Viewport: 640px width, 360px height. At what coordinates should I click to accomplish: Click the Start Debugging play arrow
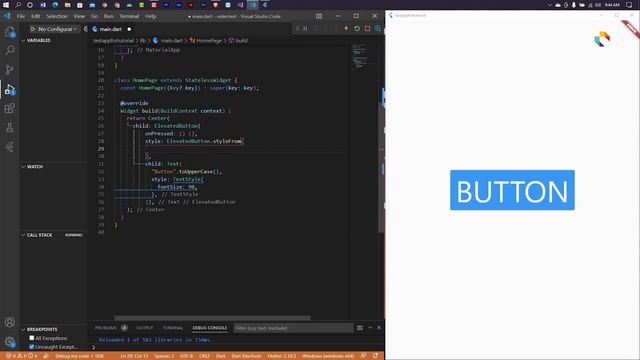point(33,29)
